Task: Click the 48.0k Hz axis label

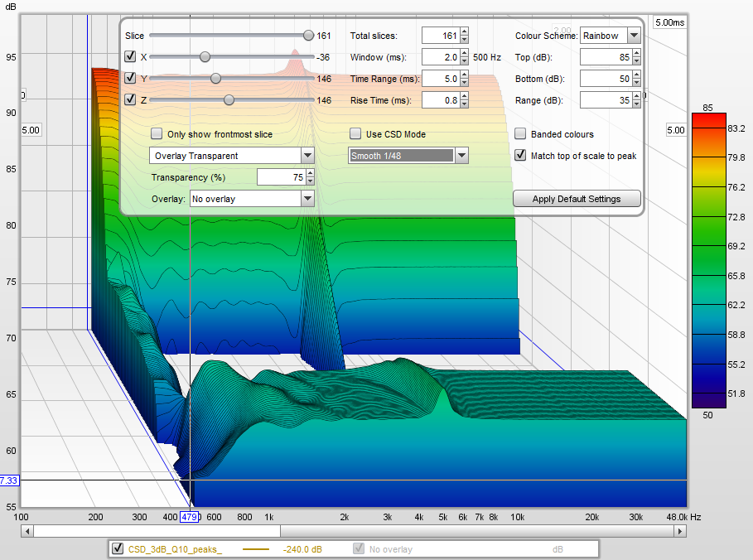Action: tap(684, 517)
